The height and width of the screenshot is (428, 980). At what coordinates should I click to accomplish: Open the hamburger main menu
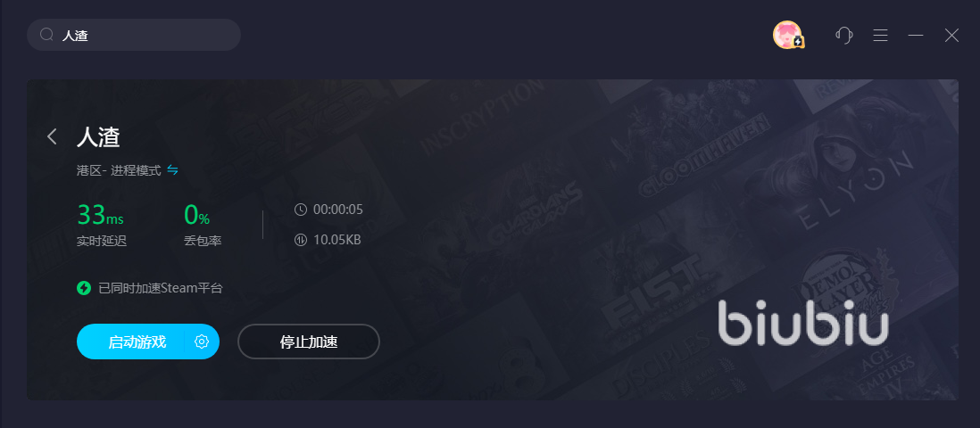coord(881,36)
